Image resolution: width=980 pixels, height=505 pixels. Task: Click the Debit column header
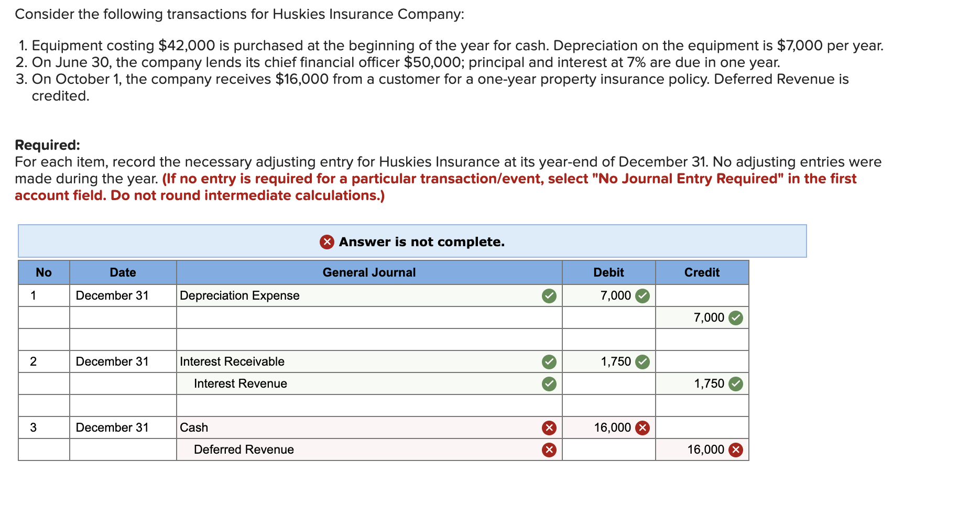click(608, 272)
